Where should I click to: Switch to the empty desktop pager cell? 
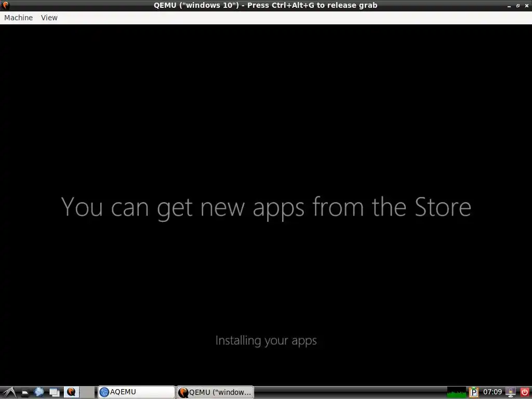pos(87,392)
